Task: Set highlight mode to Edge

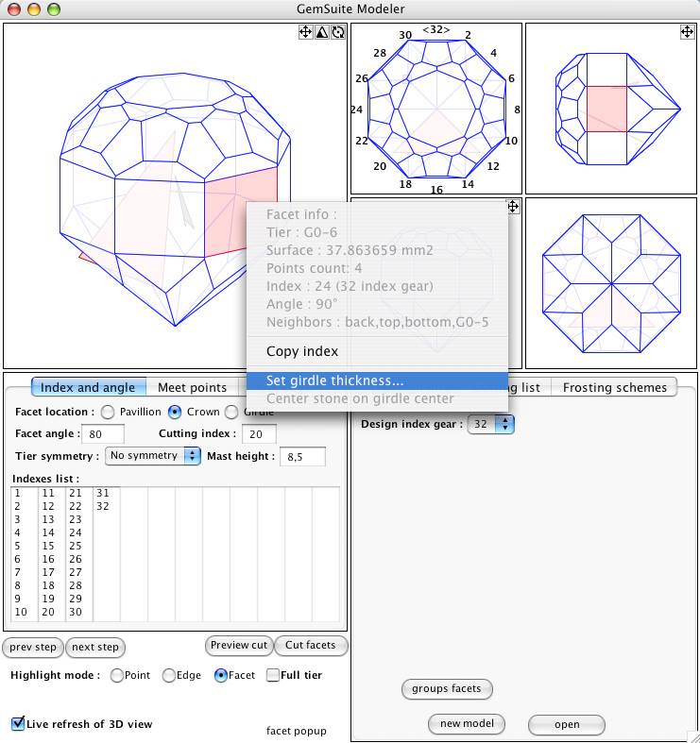Action: tap(169, 675)
